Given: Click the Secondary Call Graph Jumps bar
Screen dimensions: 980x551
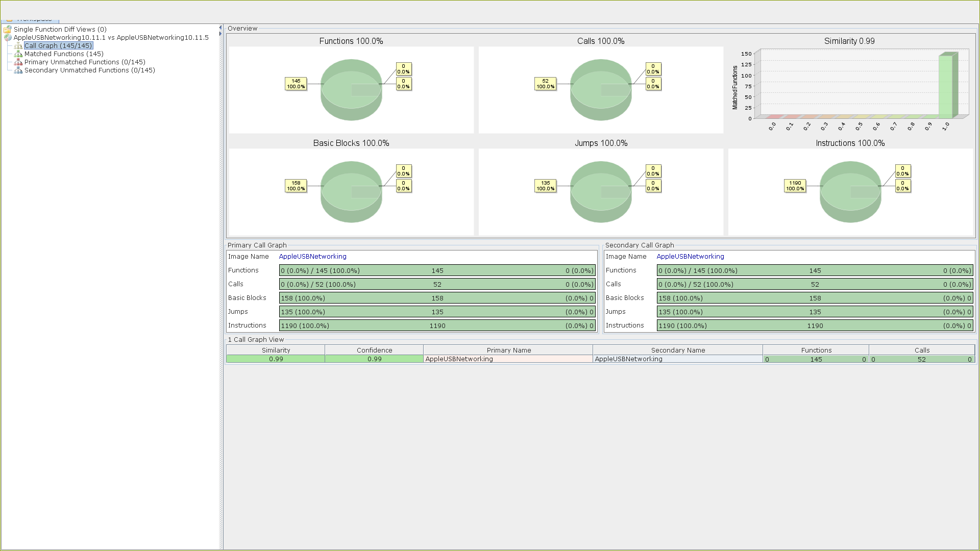Looking at the screenshot, I should (x=815, y=312).
